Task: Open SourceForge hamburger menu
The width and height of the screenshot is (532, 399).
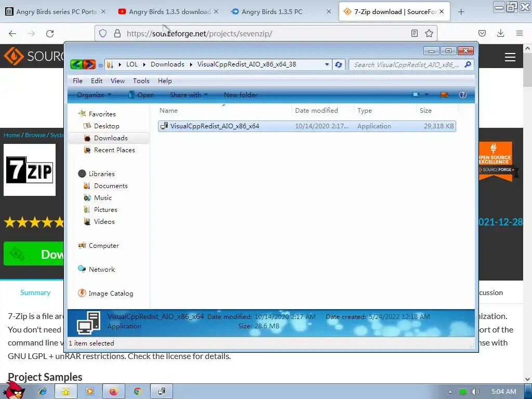Action: point(510,57)
